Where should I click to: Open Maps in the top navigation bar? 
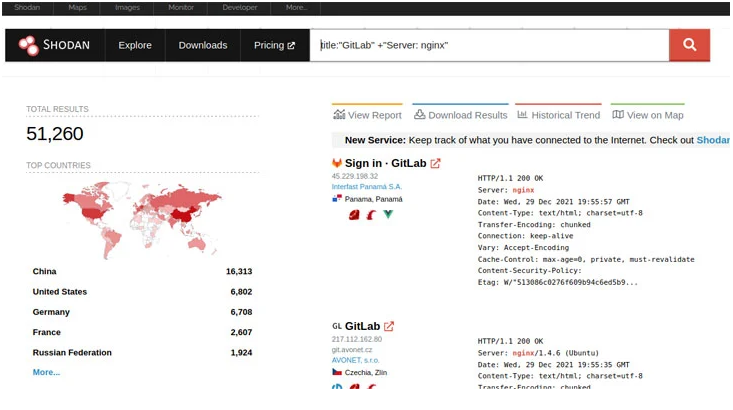pyautogui.click(x=77, y=7)
